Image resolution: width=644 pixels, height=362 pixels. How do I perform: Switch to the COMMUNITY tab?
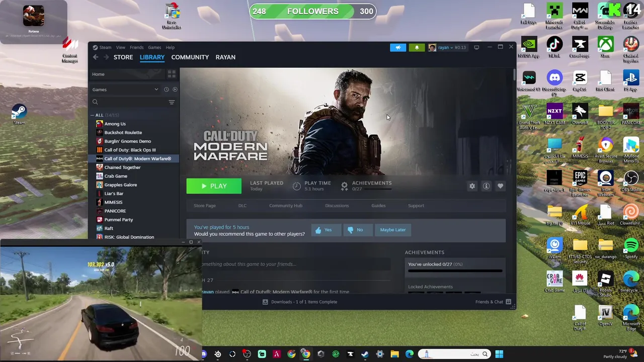(190, 57)
